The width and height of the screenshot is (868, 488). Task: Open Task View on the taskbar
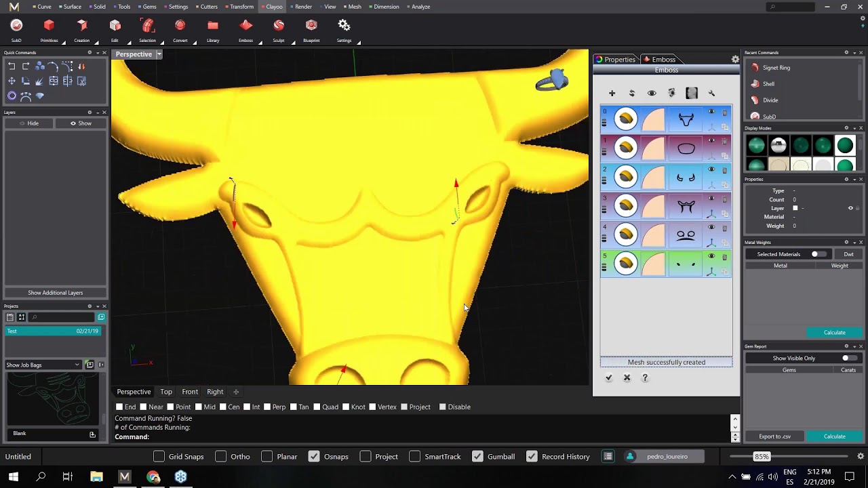click(68, 476)
